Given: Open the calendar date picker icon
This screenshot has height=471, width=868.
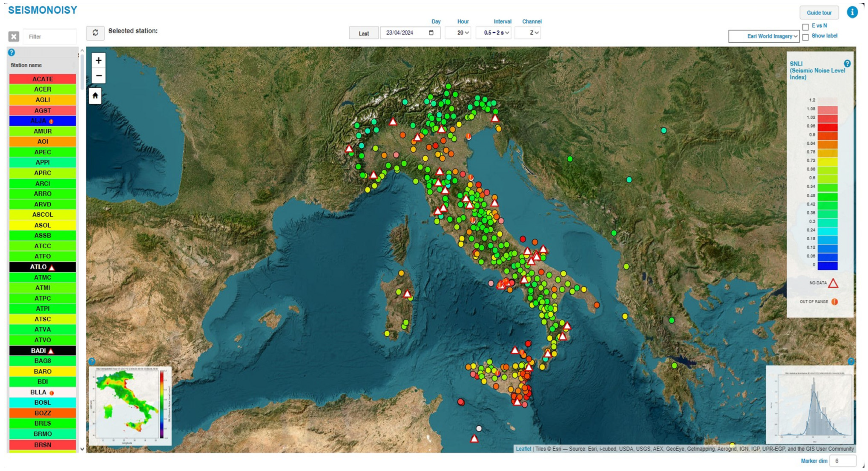Looking at the screenshot, I should coord(431,33).
